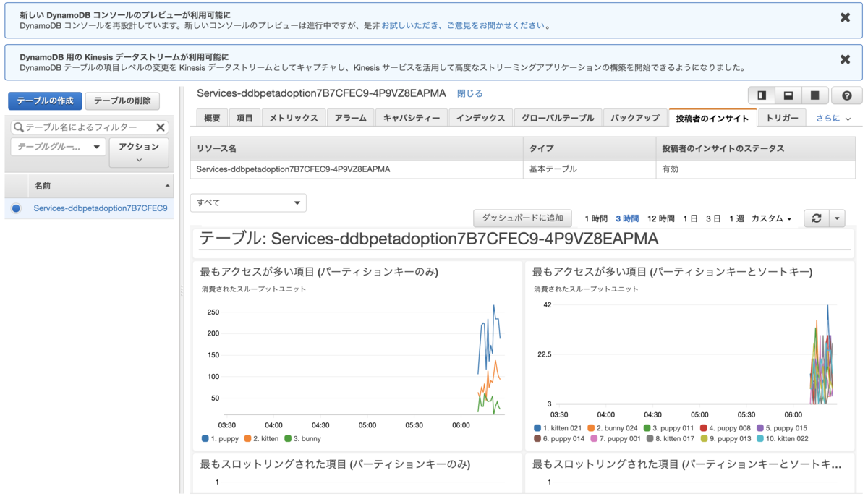Click ダッシュボードに追加 button

[522, 218]
